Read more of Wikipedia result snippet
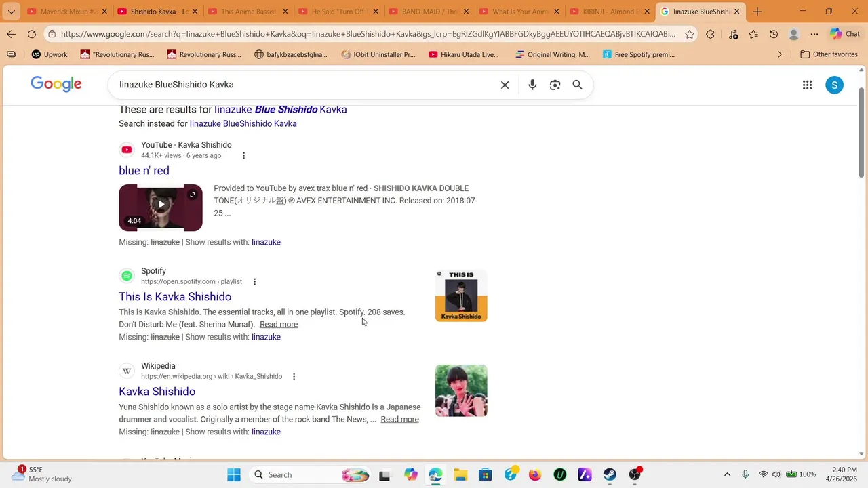The height and width of the screenshot is (488, 868). pyautogui.click(x=399, y=420)
